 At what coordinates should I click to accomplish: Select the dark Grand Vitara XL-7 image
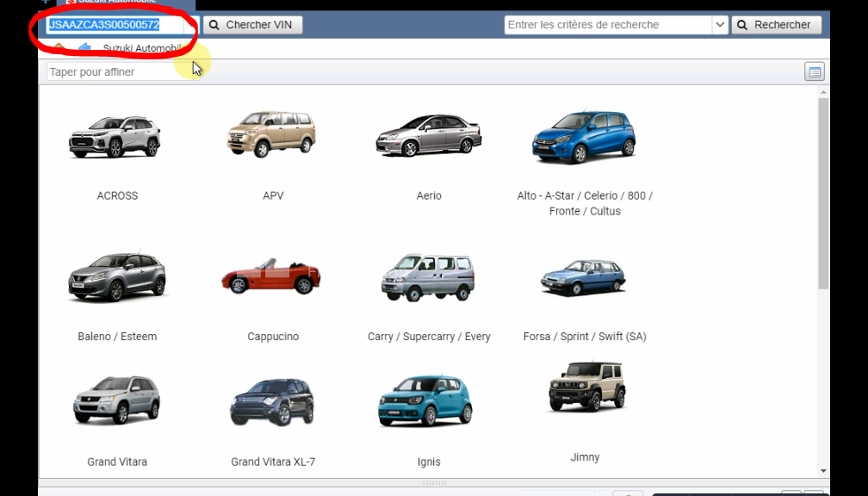click(x=272, y=402)
